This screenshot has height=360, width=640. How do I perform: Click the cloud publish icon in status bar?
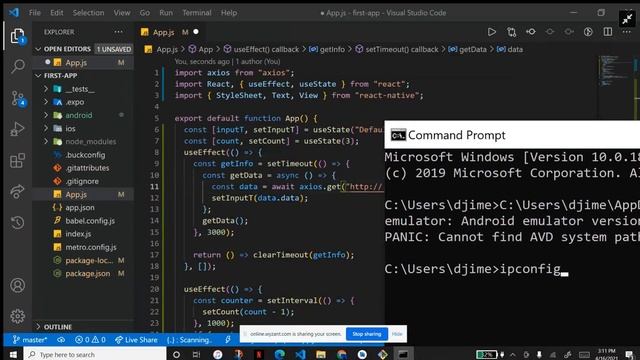[x=61, y=340]
